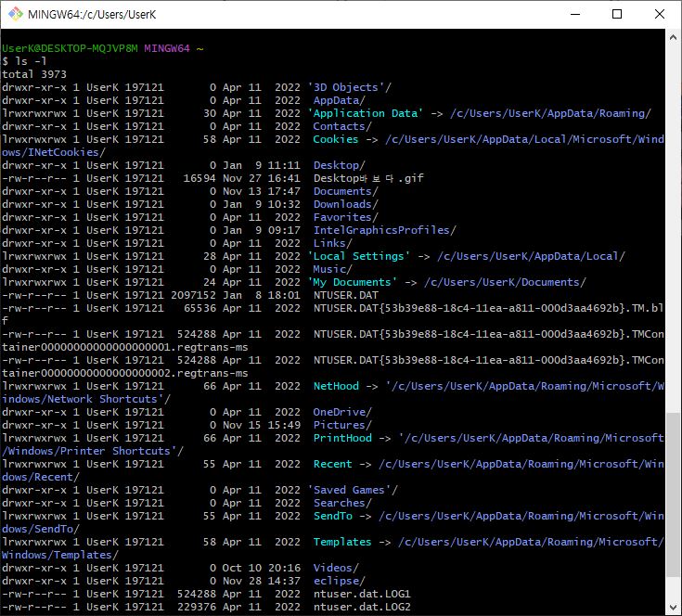Click the 'tainer00000000000000000002.regtrans-ms' text

pos(125,374)
